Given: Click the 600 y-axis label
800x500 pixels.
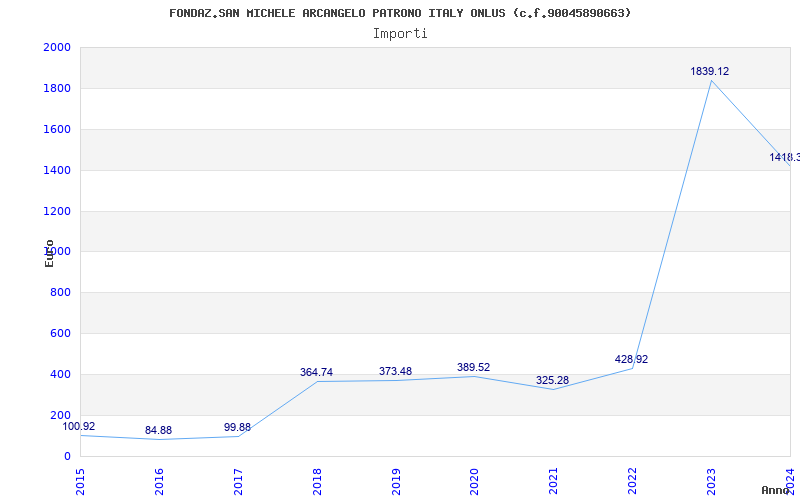Looking at the screenshot, I should point(61,333).
